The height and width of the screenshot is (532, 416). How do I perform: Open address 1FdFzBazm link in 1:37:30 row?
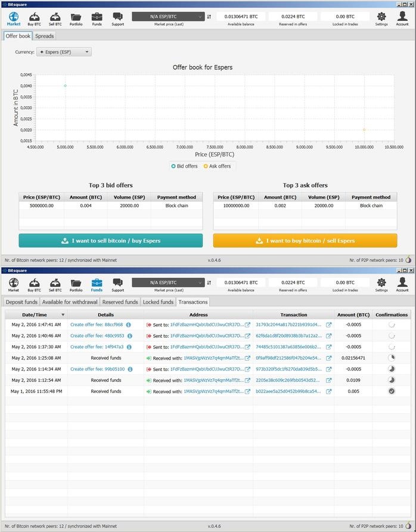tap(207, 347)
